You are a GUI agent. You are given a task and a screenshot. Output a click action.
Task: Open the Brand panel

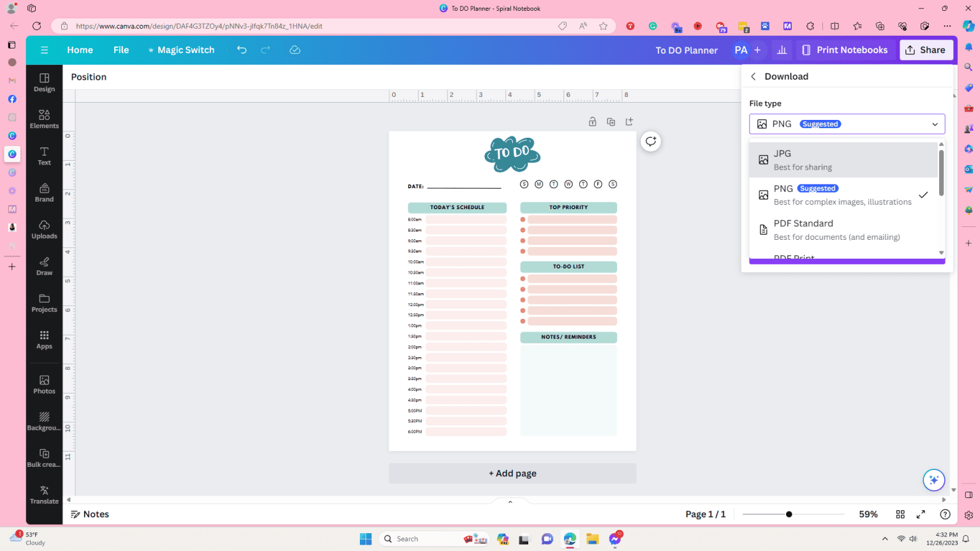point(44,192)
